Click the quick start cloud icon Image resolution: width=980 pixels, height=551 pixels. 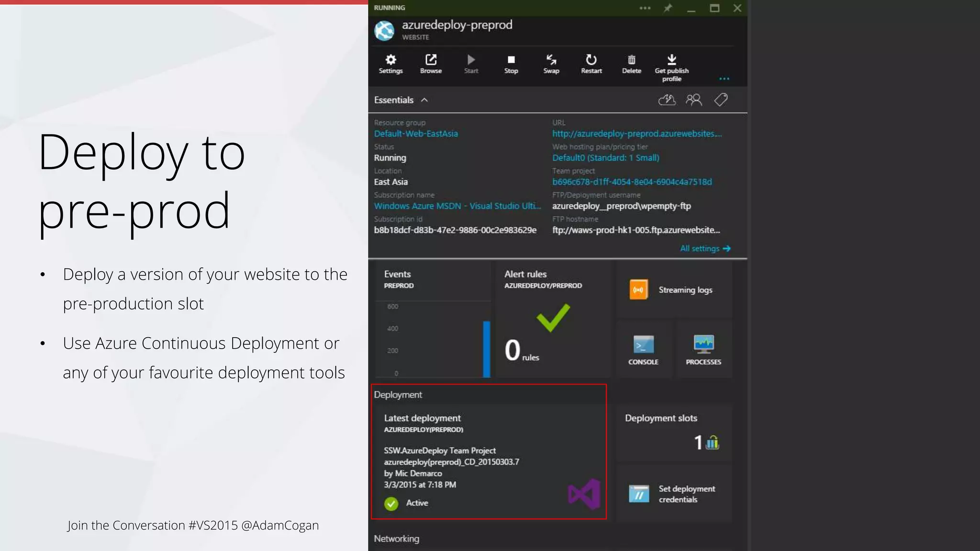[x=667, y=99]
